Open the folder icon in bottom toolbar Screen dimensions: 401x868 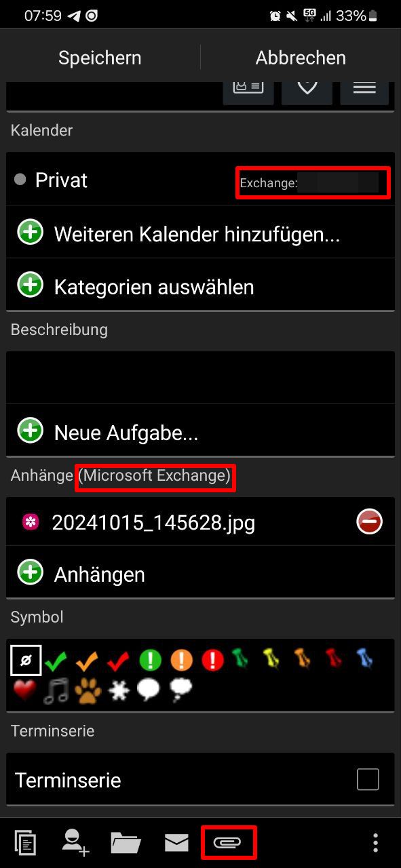pos(126,842)
